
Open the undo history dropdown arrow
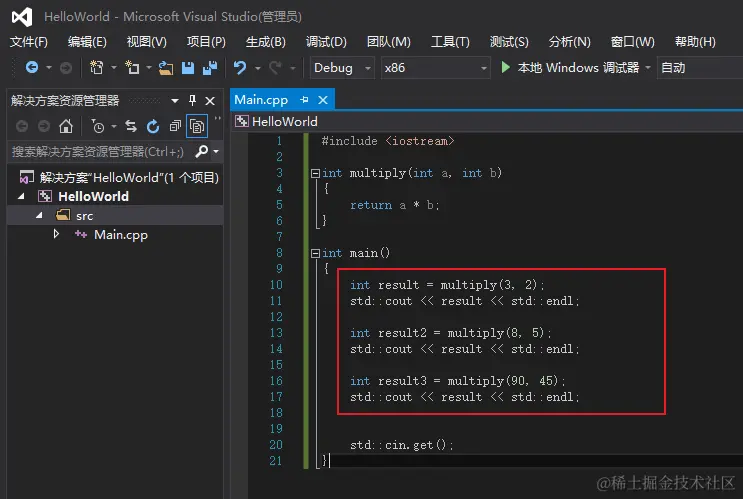click(x=257, y=68)
